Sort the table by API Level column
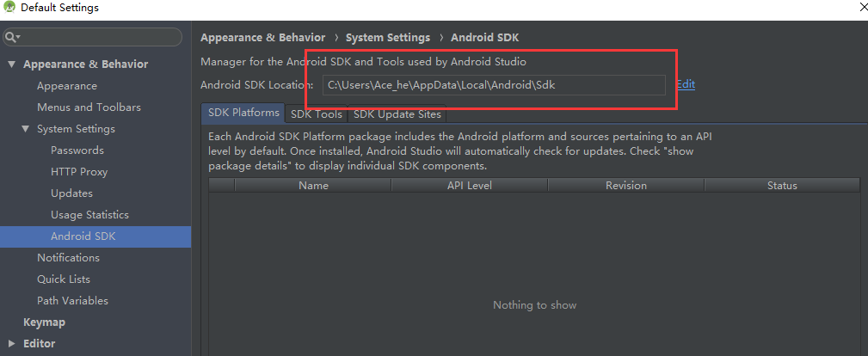This screenshot has height=356, width=868. [468, 186]
